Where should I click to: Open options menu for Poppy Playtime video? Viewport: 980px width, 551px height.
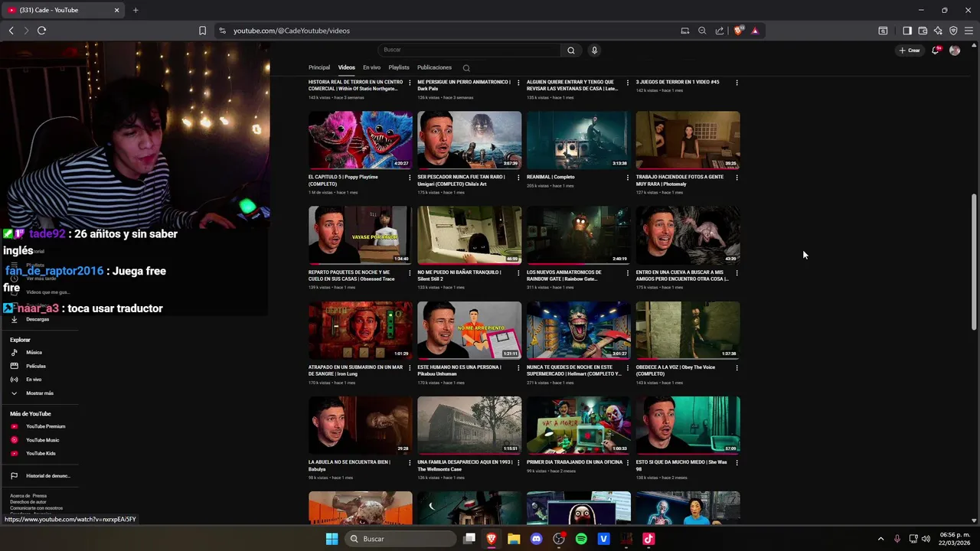click(410, 178)
